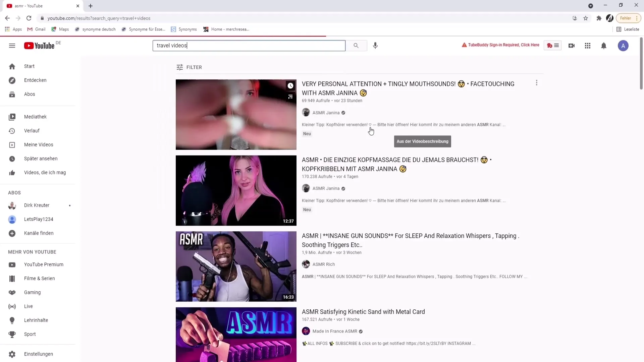Click Fehler profile button
The width and height of the screenshot is (644, 362).
coord(629,18)
